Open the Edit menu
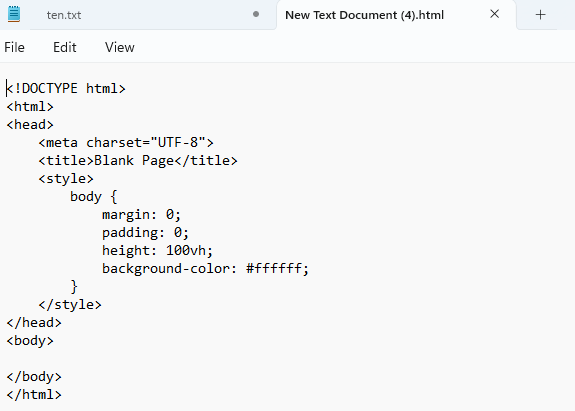575x411 pixels. tap(65, 47)
